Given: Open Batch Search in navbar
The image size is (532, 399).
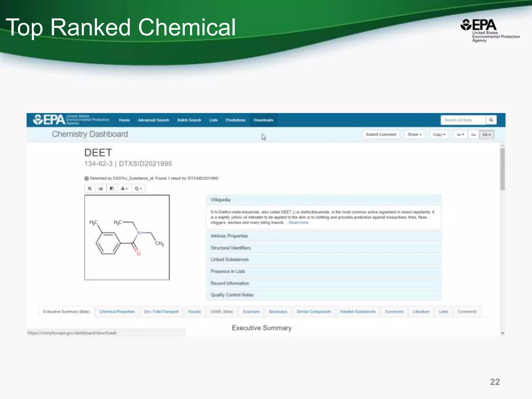Looking at the screenshot, I should point(189,120).
